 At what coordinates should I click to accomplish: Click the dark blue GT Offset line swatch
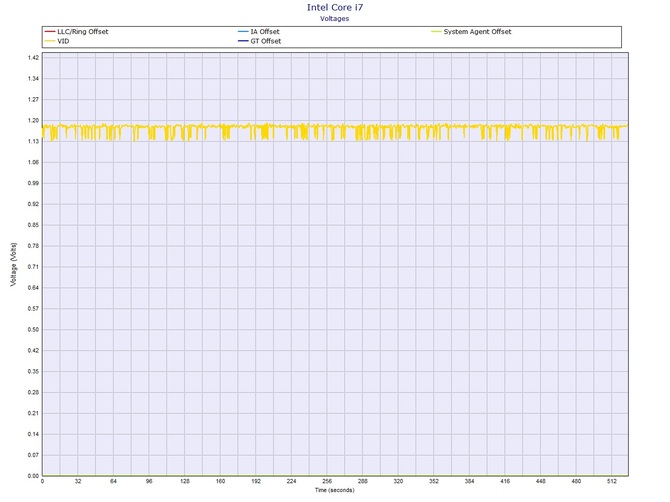click(244, 41)
